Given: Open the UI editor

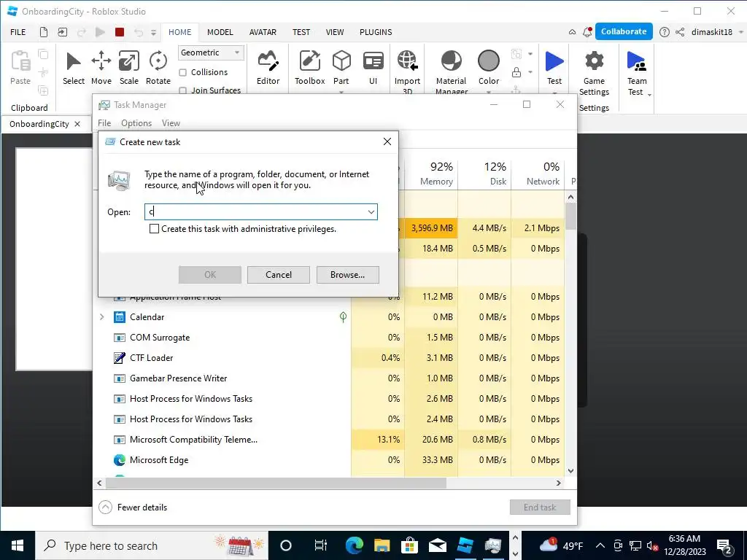Looking at the screenshot, I should [373, 68].
